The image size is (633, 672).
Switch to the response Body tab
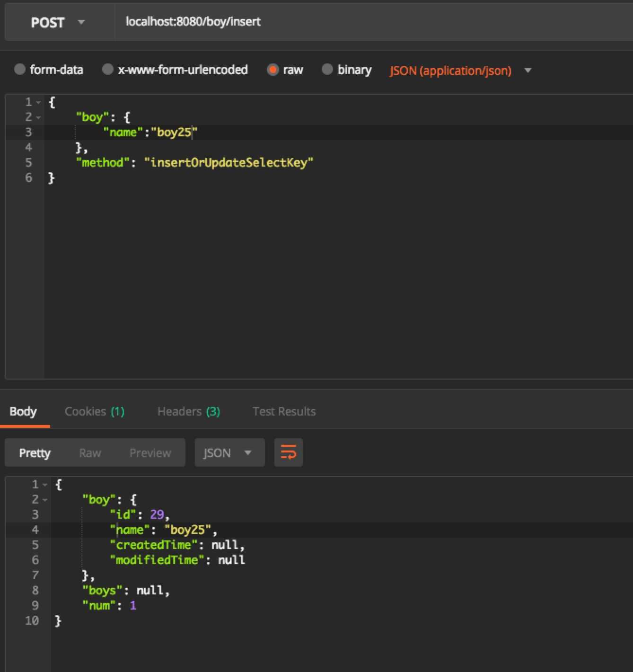pyautogui.click(x=23, y=411)
